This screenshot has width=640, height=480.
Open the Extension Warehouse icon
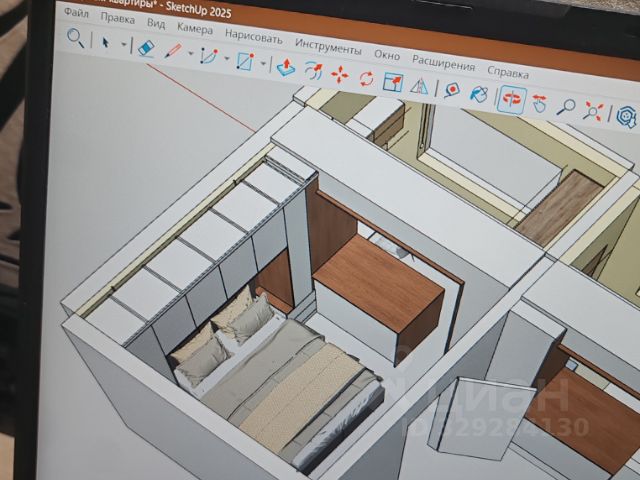coord(626,116)
